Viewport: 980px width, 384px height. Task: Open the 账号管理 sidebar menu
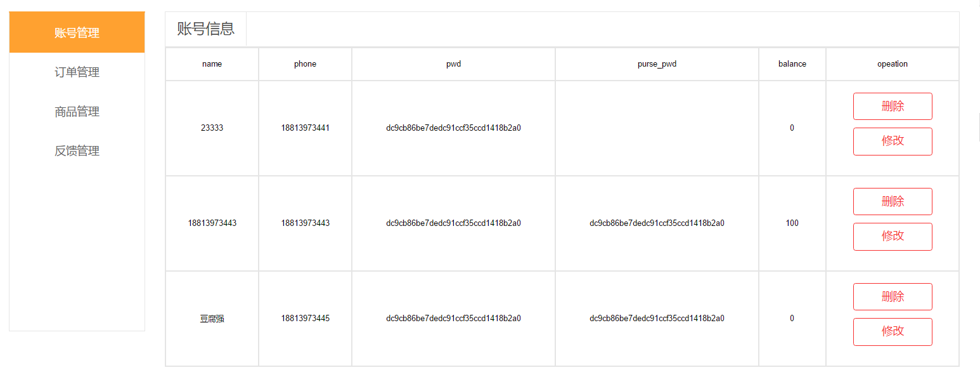point(77,32)
